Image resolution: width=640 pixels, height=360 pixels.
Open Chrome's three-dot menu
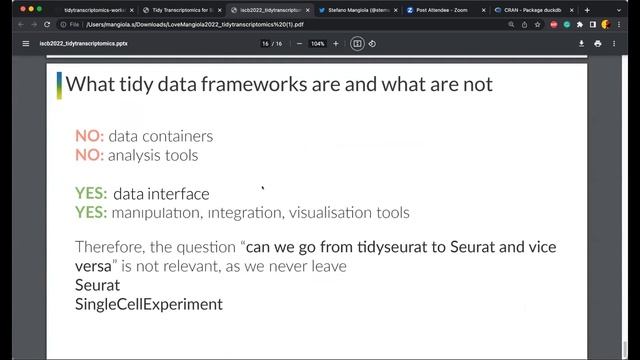619,24
